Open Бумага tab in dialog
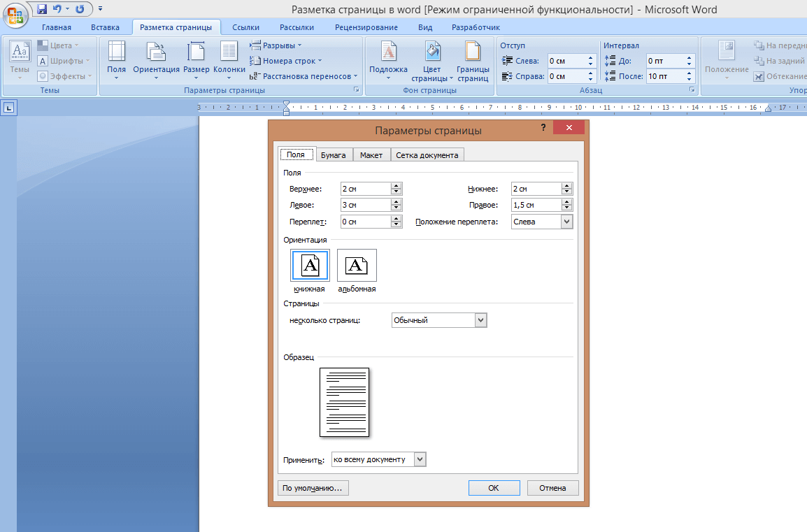The width and height of the screenshot is (807, 532). [x=333, y=155]
